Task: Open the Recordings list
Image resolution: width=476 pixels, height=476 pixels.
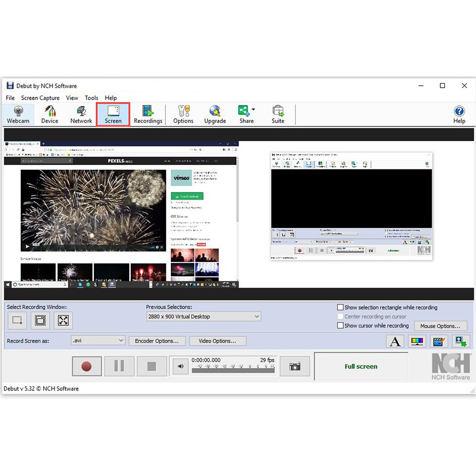Action: 148,114
